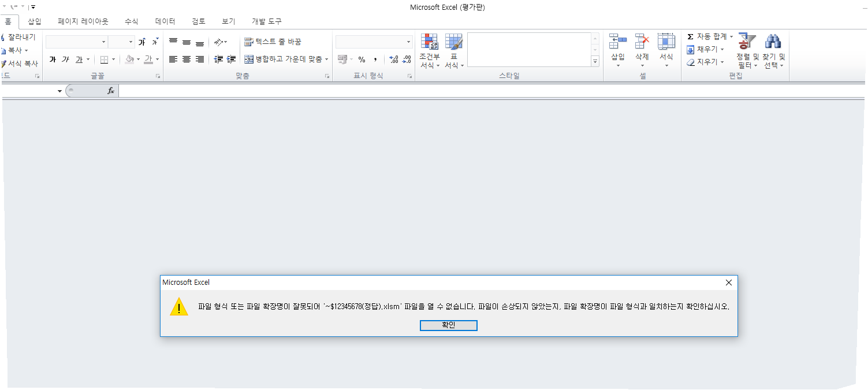The height and width of the screenshot is (390, 868).
Task: Switch to the Formulas (수식) tab
Action: point(132,21)
